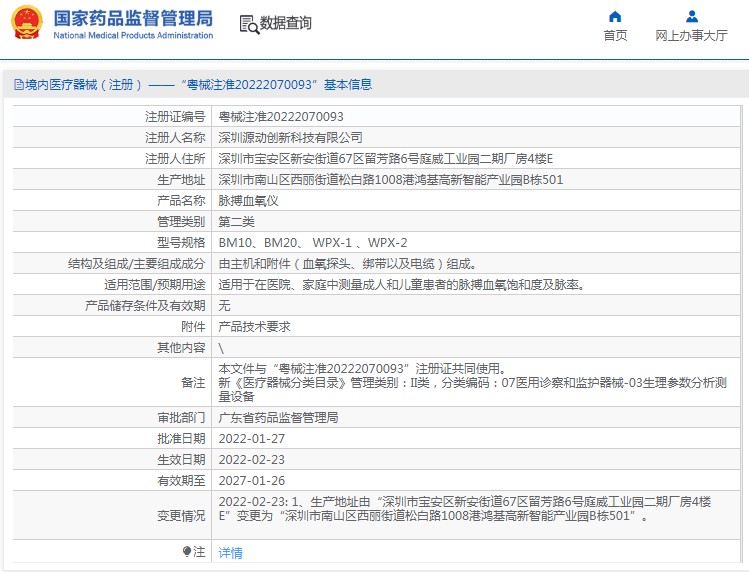Image resolution: width=749 pixels, height=572 pixels.
Task: Open 网上办事大厅 service hall link
Action: point(691,35)
